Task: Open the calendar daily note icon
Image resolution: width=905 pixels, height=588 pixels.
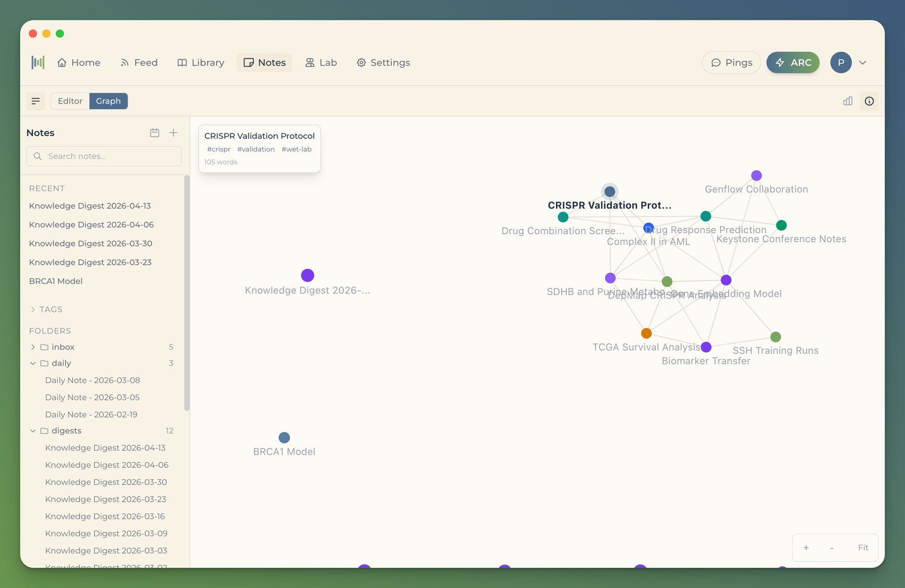Action: 155,133
